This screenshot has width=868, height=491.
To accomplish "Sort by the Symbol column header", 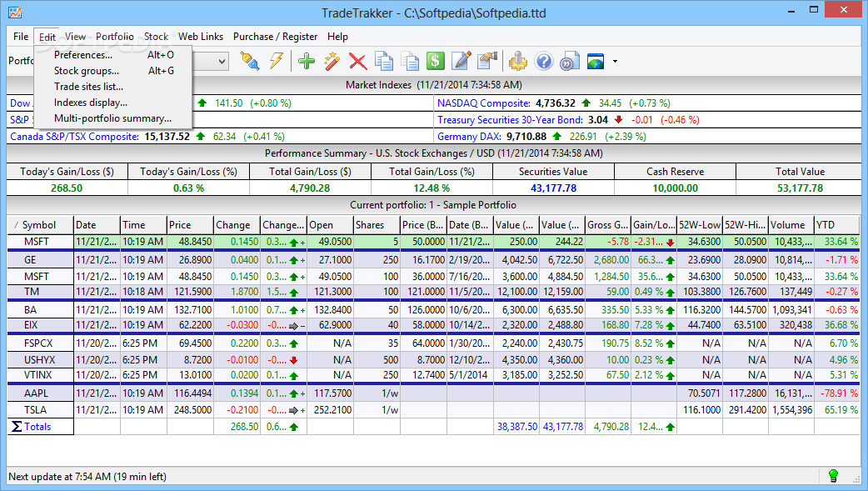I will point(41,225).
